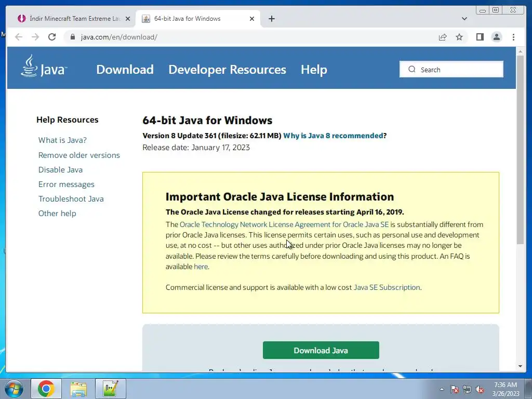
Task: Open the Troubleshoot Java link
Action: tap(71, 199)
